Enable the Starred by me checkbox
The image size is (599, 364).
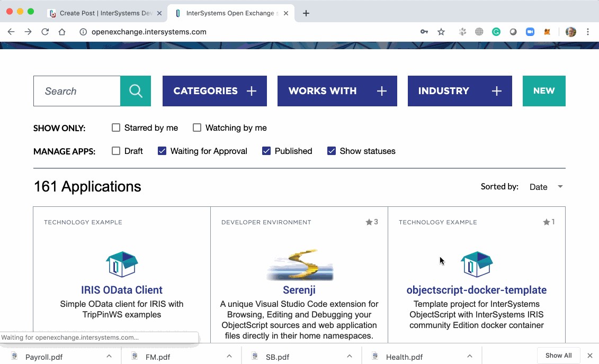[x=116, y=128]
